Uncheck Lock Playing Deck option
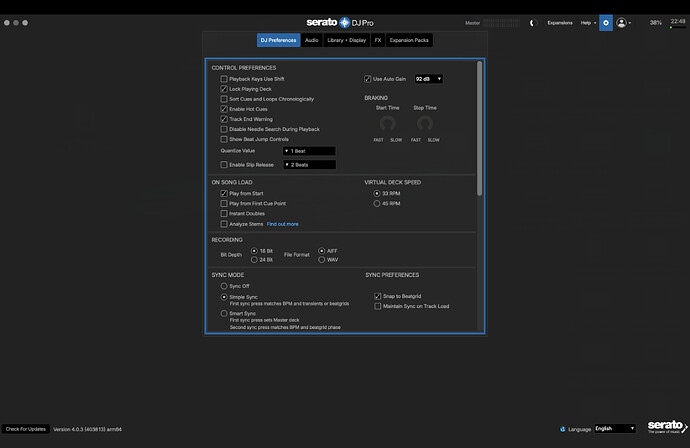This screenshot has width=690, height=448. click(224, 89)
